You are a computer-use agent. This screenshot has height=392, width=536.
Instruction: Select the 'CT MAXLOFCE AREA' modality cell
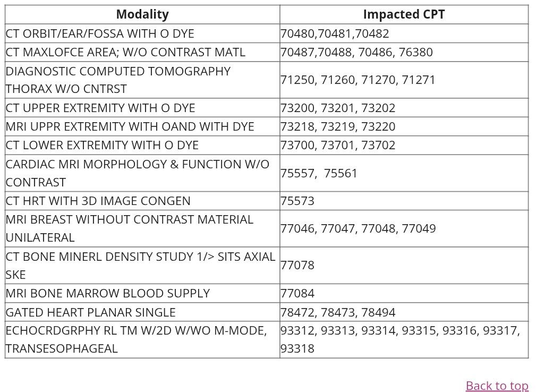tap(125, 52)
